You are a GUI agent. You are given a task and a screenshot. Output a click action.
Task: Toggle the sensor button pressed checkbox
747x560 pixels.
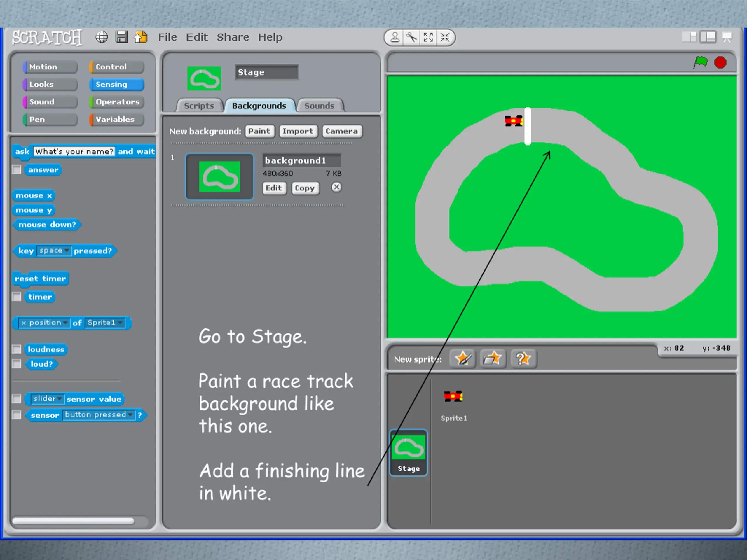click(x=17, y=415)
